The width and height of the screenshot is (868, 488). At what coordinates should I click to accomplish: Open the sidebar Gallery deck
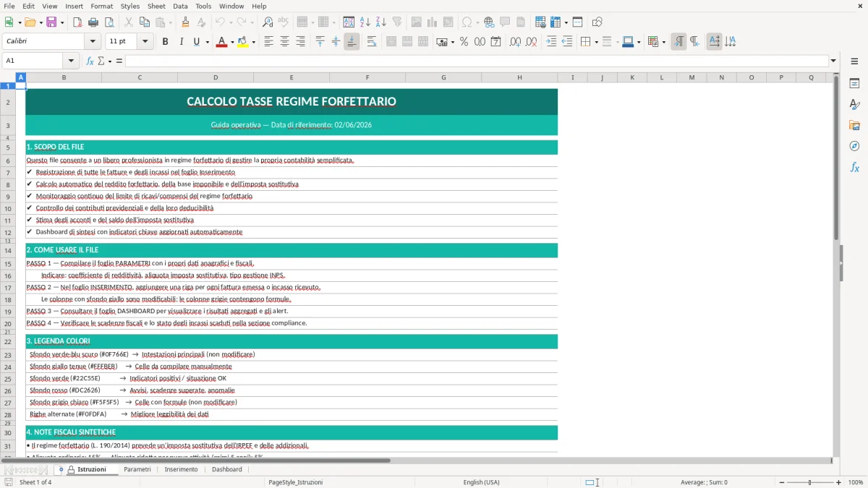pos(854,126)
